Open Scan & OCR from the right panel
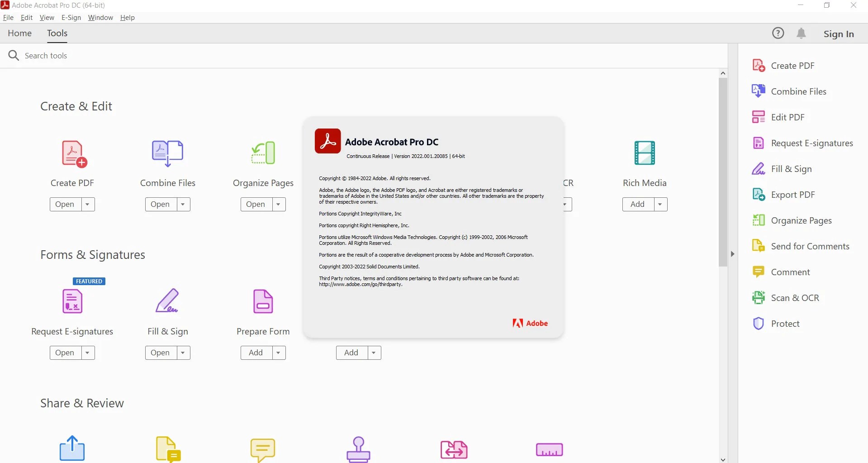This screenshot has width=868, height=463. pos(795,298)
